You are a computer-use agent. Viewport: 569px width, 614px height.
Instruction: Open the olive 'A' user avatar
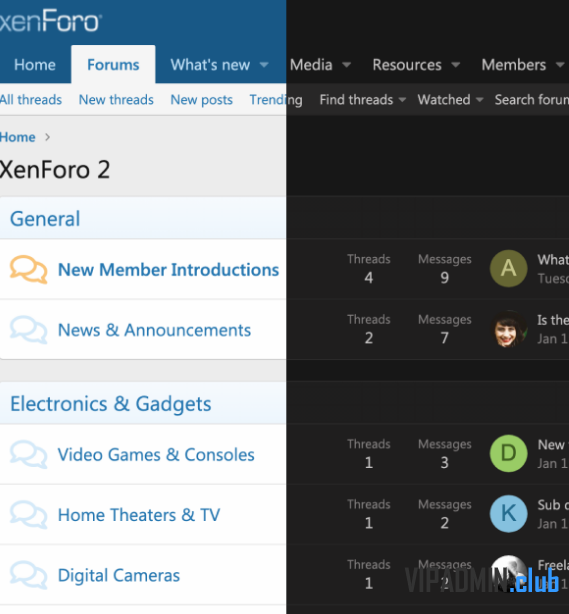click(508, 269)
